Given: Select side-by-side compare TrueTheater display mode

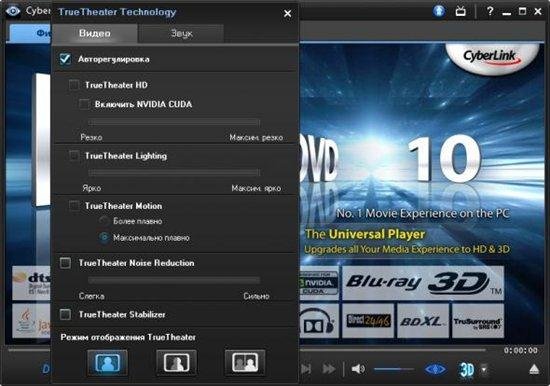Looking at the screenshot, I should click(x=245, y=362).
